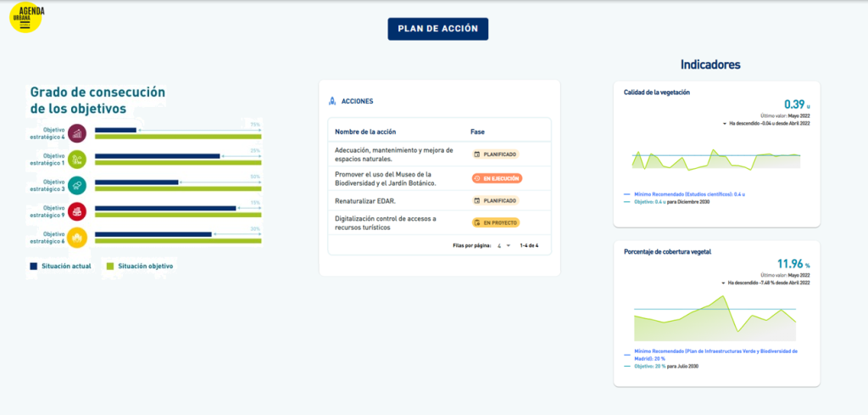Click the rocket icon beside Acciones
Screen dimensions: 868x415
[332, 101]
